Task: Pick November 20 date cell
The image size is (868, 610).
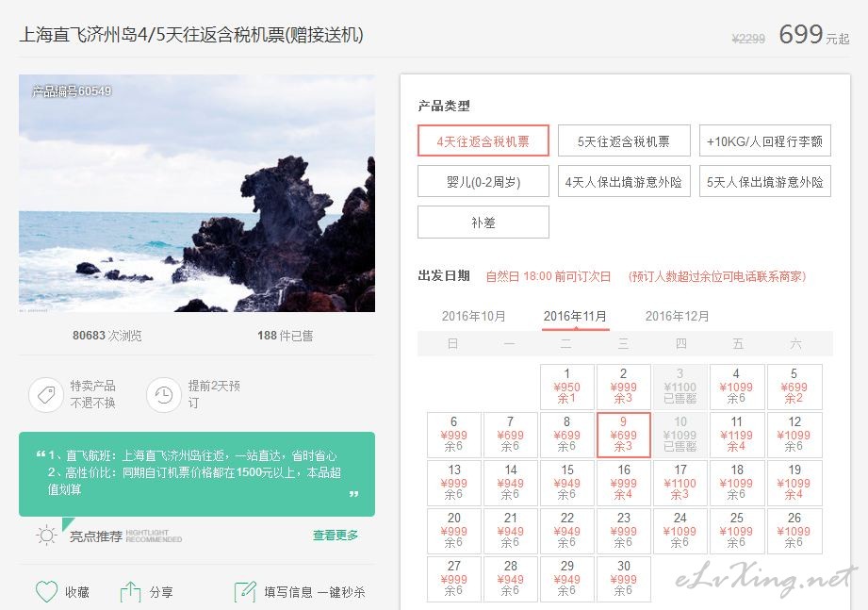Action: coord(454,531)
